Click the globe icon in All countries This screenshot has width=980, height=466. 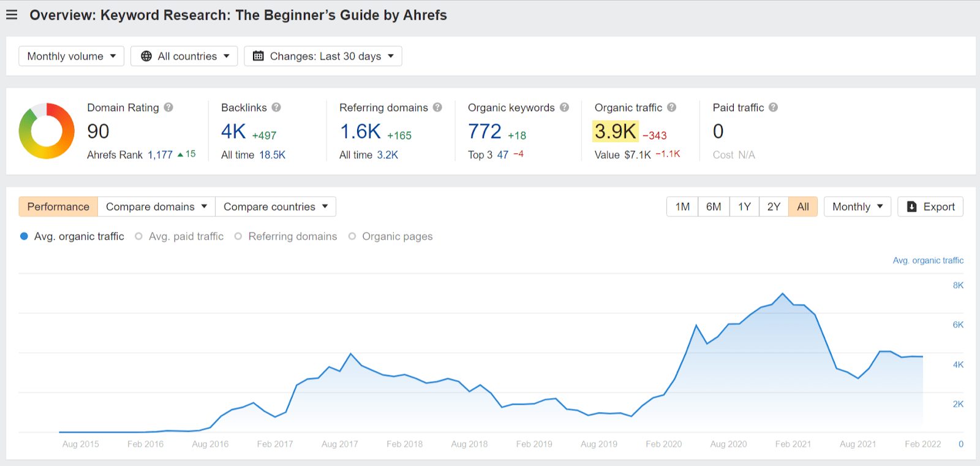coord(146,56)
